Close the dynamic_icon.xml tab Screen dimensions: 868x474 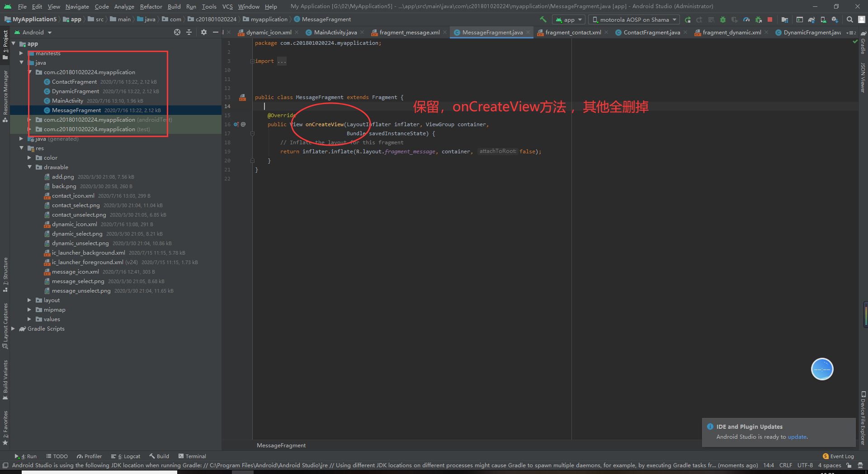point(297,33)
